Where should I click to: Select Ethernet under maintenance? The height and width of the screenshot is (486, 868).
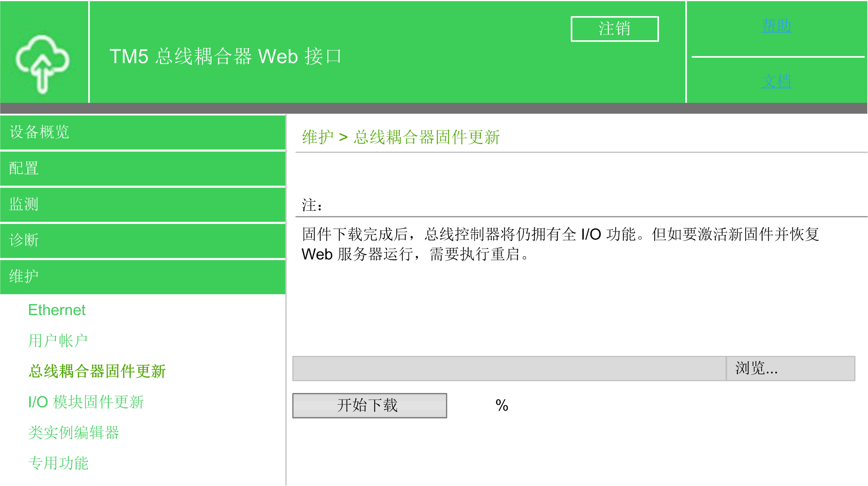click(x=57, y=310)
